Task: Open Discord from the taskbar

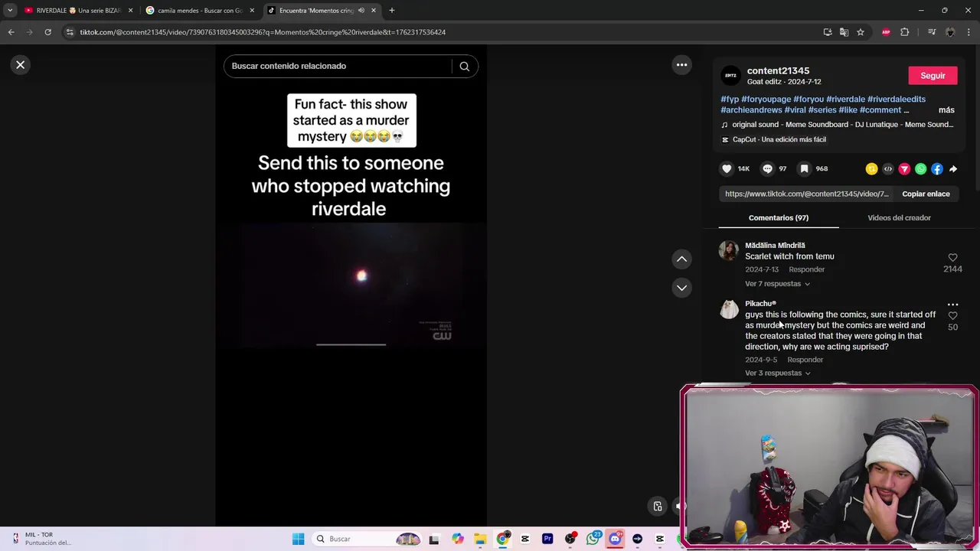Action: point(615,539)
